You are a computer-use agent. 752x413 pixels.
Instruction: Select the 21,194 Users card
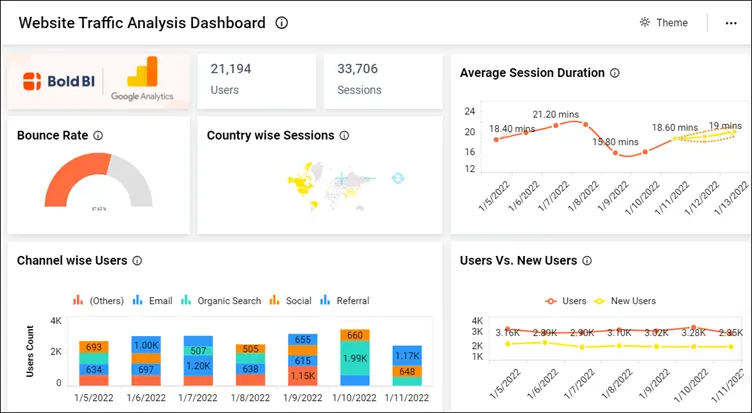[x=256, y=80]
